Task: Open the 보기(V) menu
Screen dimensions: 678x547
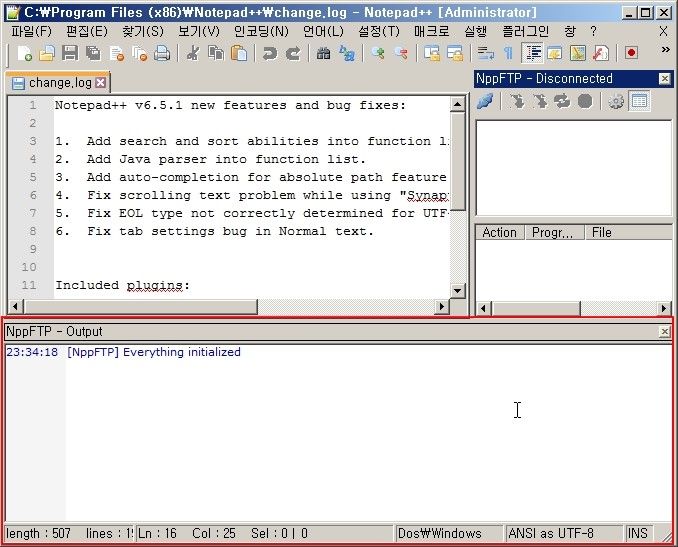Action: tap(199, 31)
